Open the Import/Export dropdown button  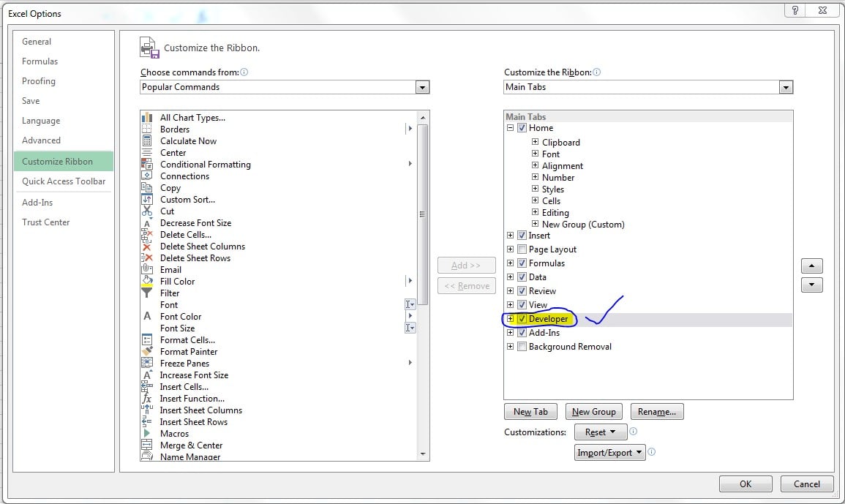609,452
